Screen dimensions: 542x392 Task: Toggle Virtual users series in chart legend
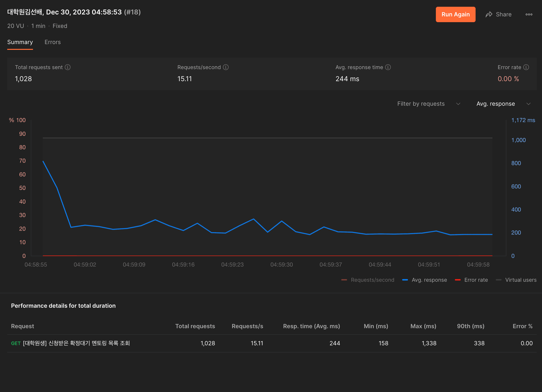(521, 280)
